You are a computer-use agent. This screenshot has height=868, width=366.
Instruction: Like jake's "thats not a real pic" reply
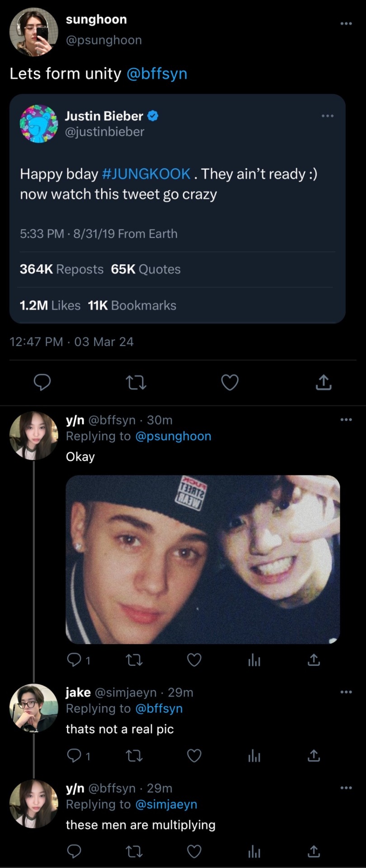[194, 756]
